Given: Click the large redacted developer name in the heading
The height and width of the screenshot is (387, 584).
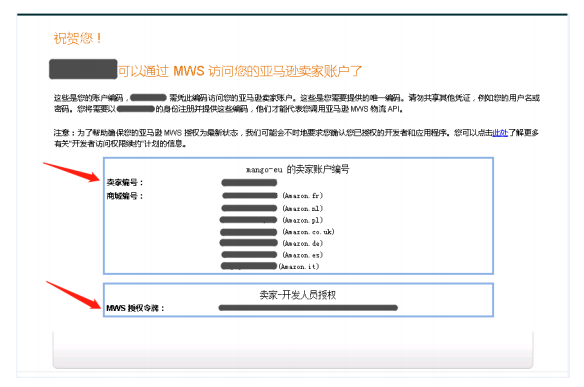Looking at the screenshot, I should click(83, 69).
